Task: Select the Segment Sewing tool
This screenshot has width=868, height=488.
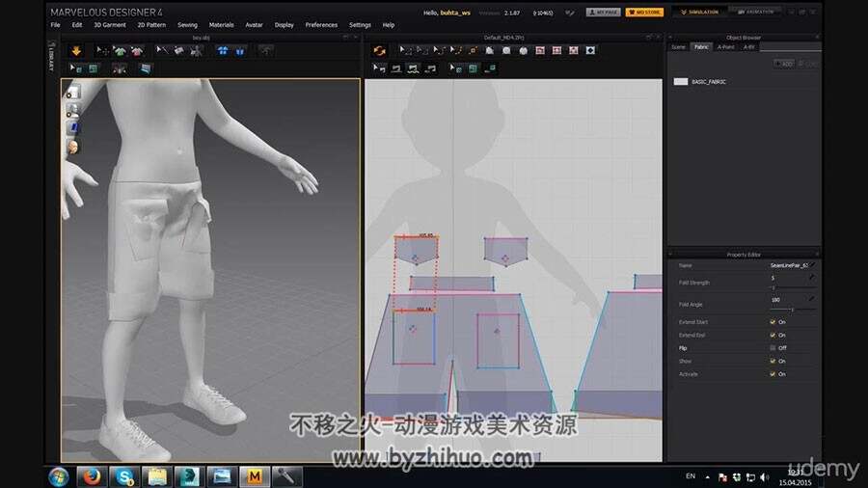Action: [x=396, y=68]
